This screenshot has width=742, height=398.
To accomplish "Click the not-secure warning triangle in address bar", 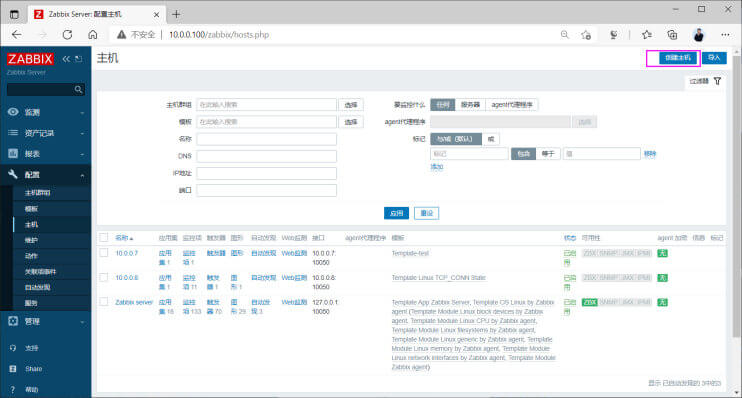I will [122, 35].
